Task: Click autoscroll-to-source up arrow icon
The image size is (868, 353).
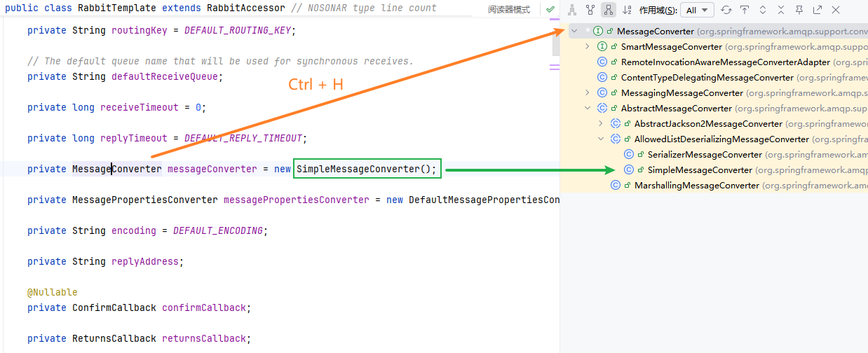Action: [x=745, y=10]
